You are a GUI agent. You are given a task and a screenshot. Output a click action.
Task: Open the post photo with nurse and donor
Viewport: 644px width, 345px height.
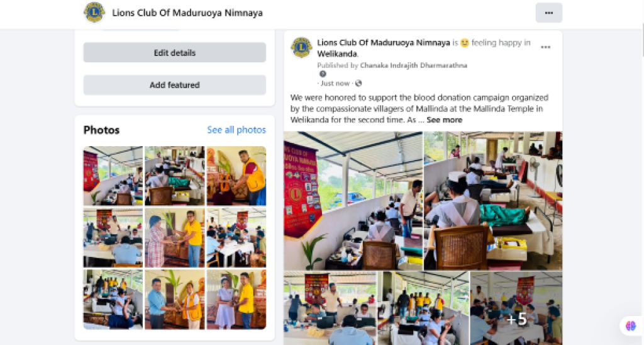493,200
